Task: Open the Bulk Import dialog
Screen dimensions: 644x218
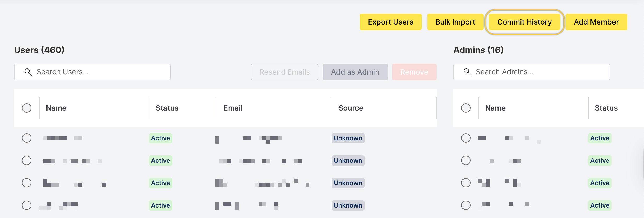Action: point(455,22)
